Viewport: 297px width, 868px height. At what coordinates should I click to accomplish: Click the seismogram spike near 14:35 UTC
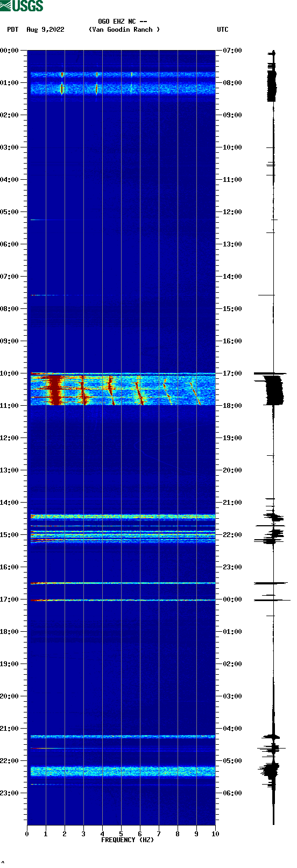(x=267, y=295)
